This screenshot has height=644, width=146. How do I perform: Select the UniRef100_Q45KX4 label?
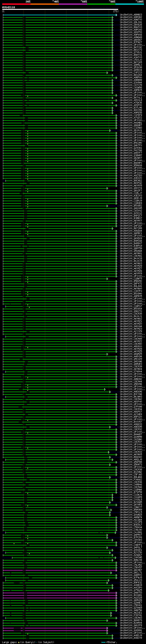pos(131,70)
